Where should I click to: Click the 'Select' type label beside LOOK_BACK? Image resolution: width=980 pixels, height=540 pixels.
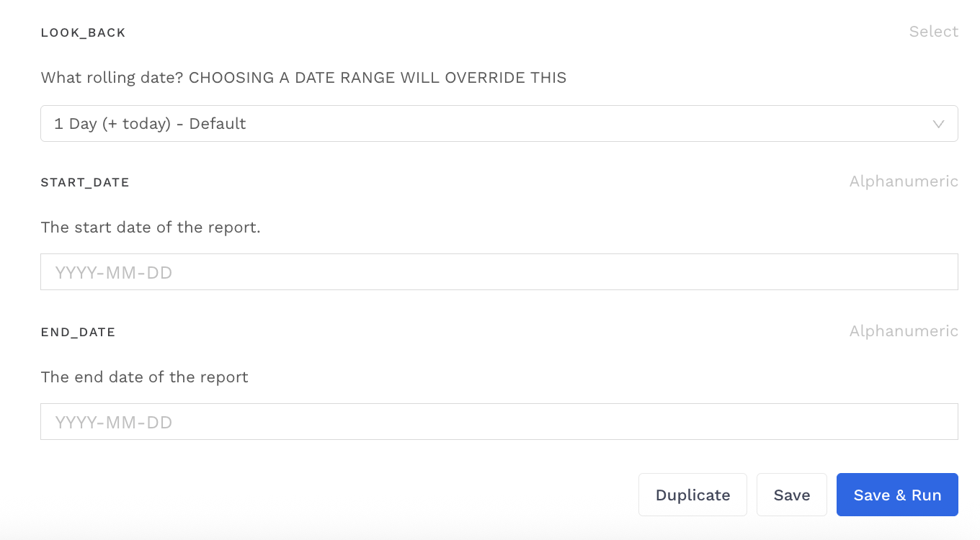pos(933,32)
